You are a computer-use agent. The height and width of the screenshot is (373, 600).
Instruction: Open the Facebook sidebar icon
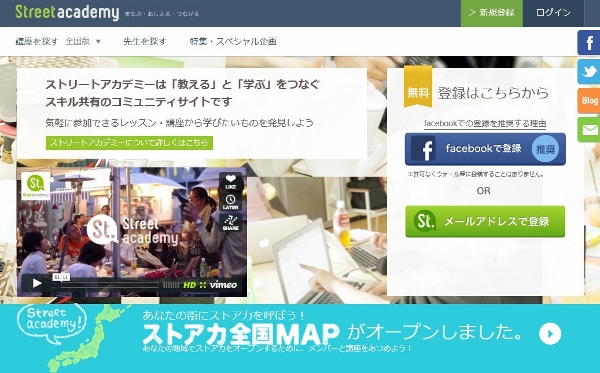click(x=589, y=42)
